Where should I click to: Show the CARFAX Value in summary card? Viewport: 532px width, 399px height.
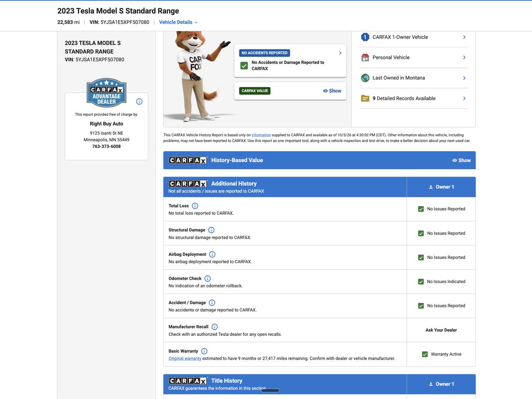point(332,91)
